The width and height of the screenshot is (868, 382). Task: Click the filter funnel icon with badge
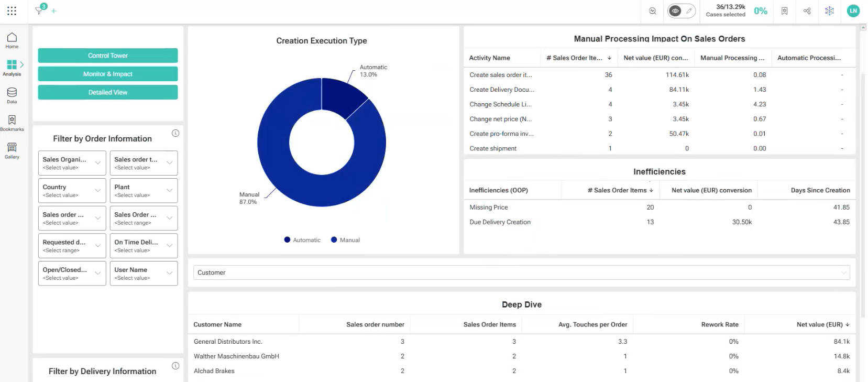[39, 10]
